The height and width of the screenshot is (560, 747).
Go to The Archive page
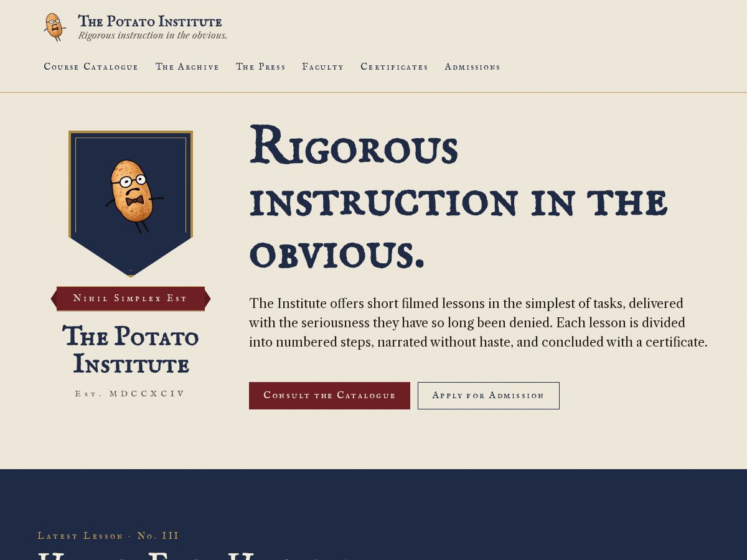point(187,67)
